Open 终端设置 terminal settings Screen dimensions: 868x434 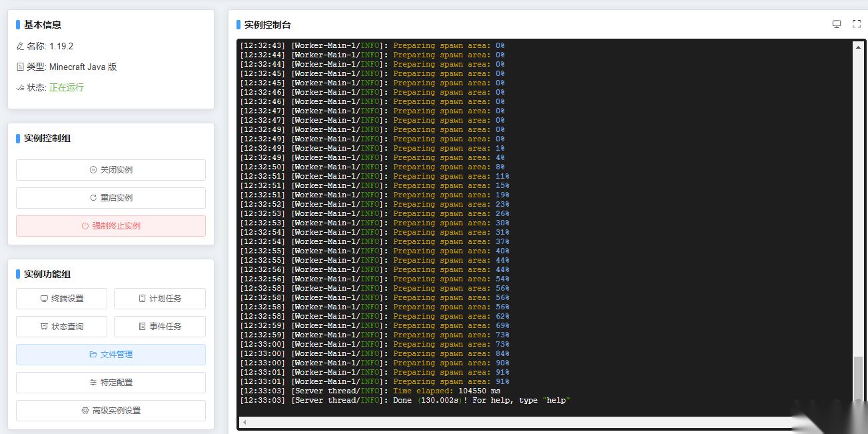tap(61, 299)
